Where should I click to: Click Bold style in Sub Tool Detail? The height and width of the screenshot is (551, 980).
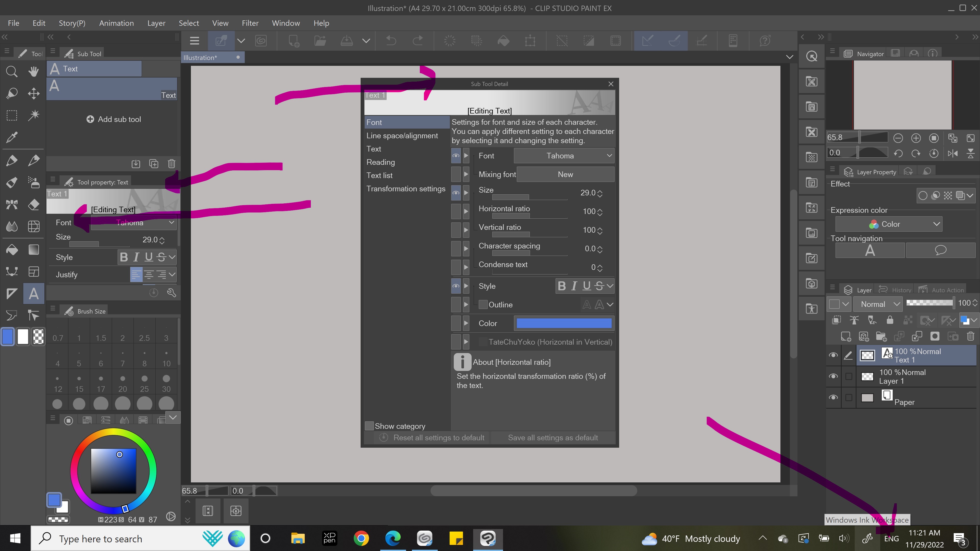point(561,286)
